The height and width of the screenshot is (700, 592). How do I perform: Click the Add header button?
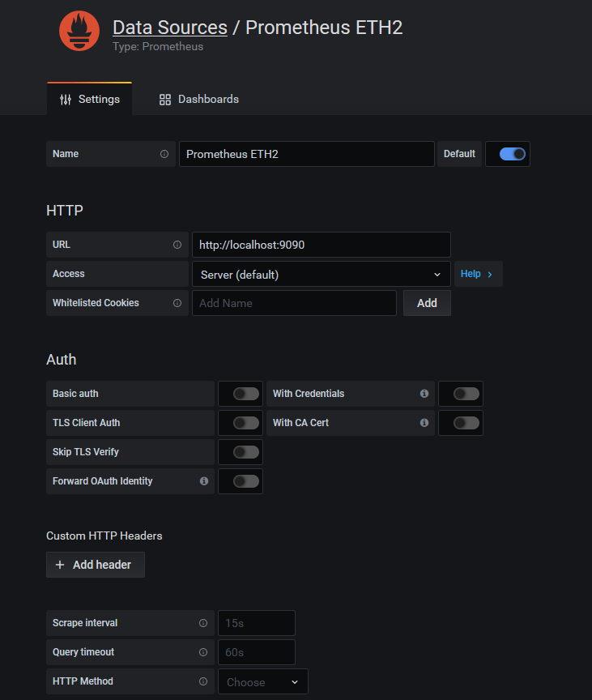tap(96, 565)
